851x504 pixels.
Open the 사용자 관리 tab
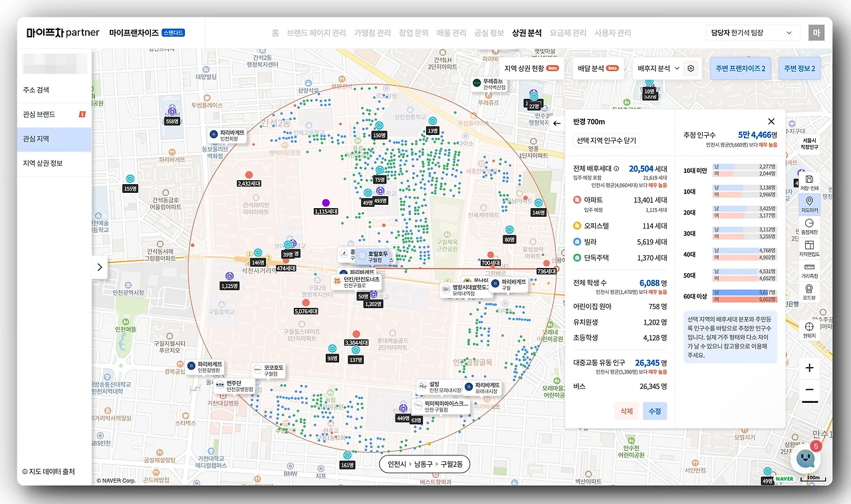click(x=613, y=33)
